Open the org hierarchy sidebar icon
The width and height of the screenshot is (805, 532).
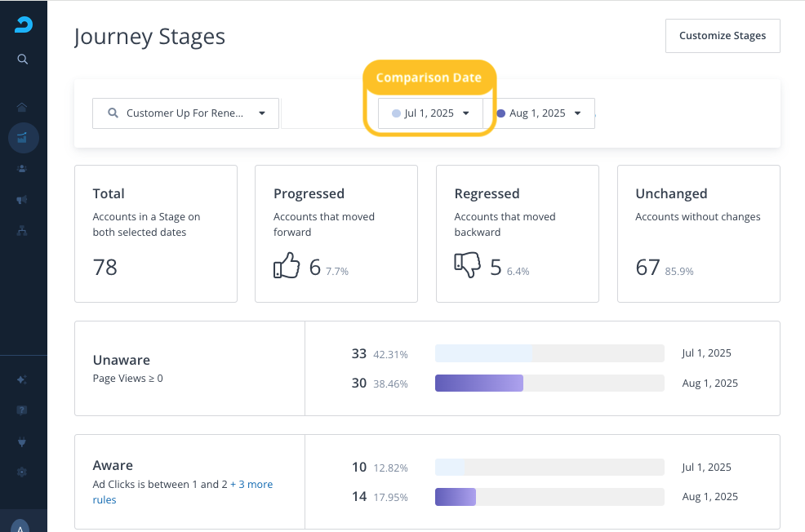pos(23,230)
